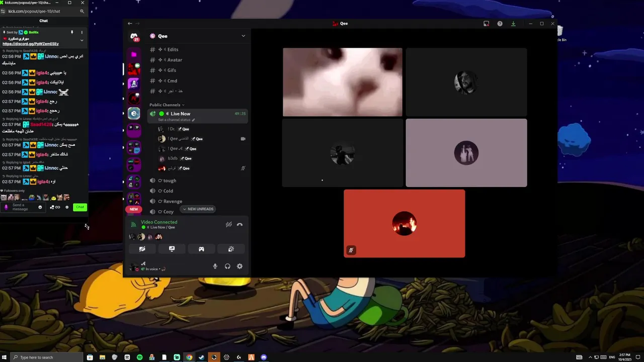Image resolution: width=644 pixels, height=362 pixels.
Task: Edit channel status pencil under Live Now
Action: pyautogui.click(x=193, y=120)
